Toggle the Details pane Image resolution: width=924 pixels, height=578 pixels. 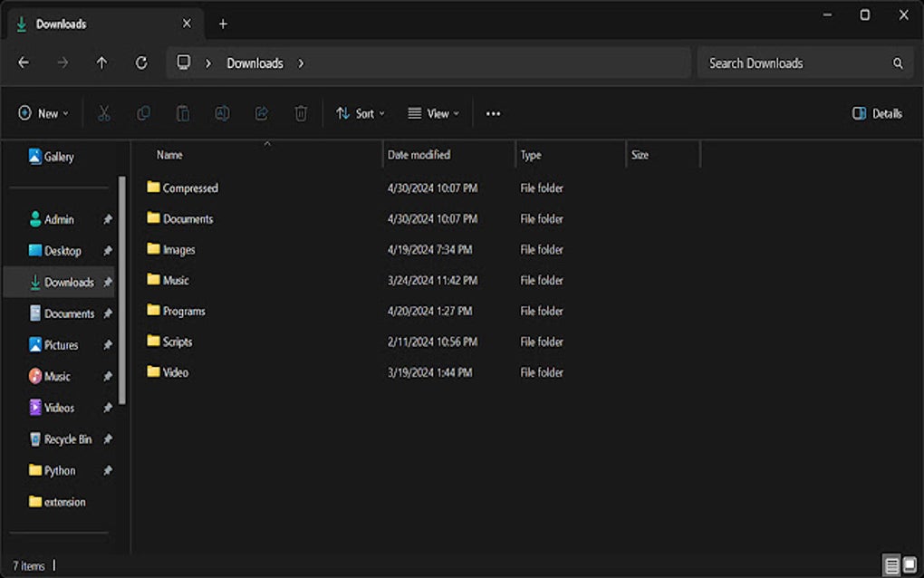[x=876, y=113]
